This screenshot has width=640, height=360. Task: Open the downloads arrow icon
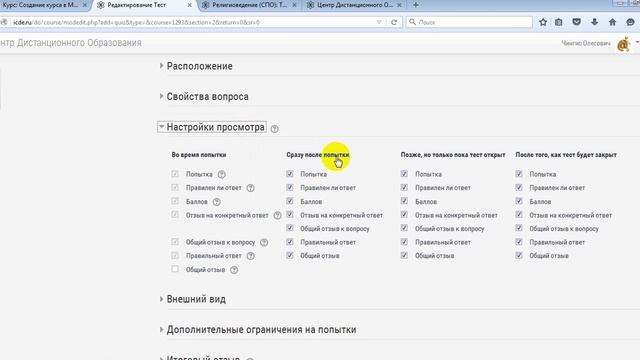[594, 22]
